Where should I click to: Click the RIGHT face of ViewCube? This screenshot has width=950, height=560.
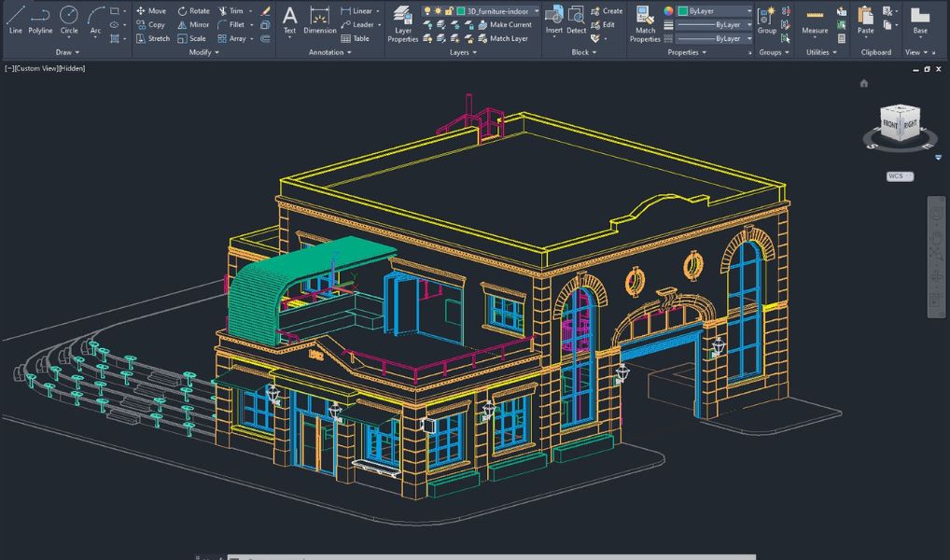[910, 124]
